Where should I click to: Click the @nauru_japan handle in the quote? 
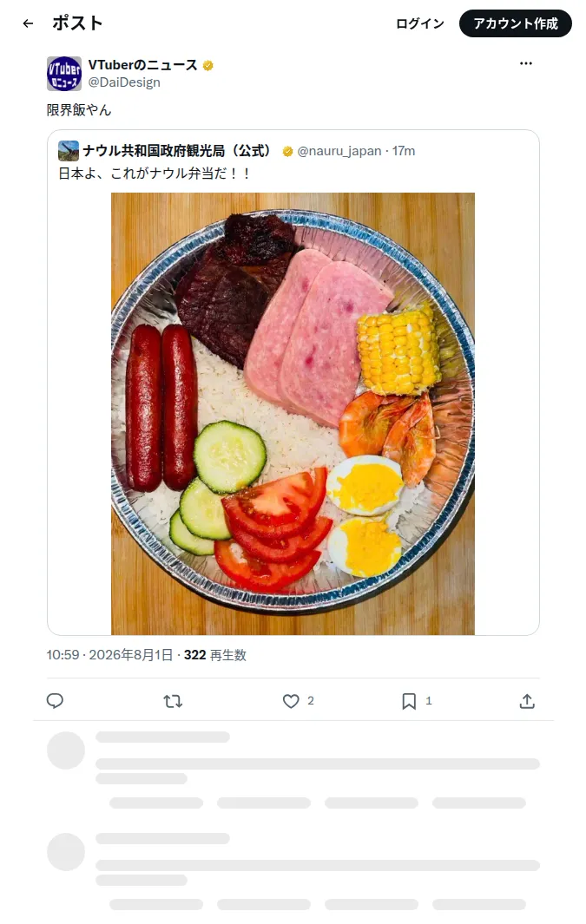(x=339, y=151)
